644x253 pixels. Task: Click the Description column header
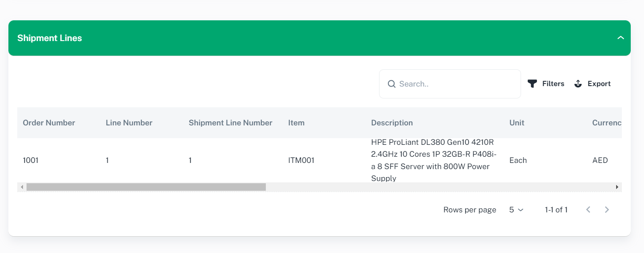[392, 123]
